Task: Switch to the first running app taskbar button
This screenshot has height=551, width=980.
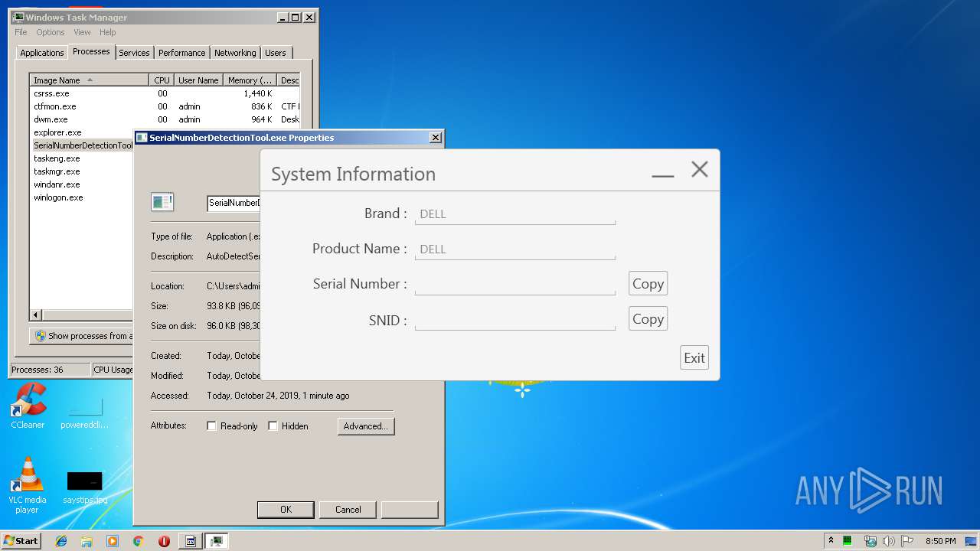Action: pos(191,541)
